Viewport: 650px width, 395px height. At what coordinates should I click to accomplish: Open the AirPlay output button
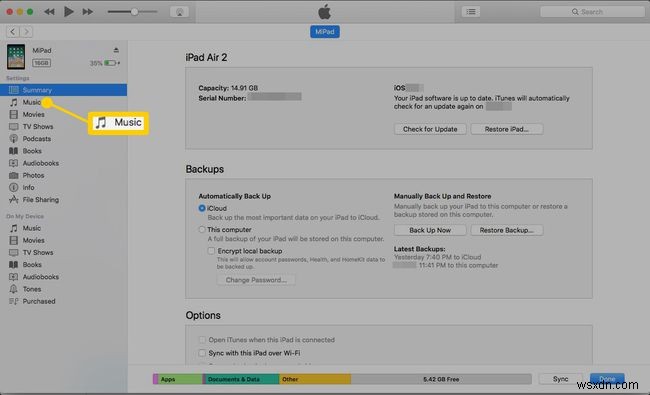[179, 12]
